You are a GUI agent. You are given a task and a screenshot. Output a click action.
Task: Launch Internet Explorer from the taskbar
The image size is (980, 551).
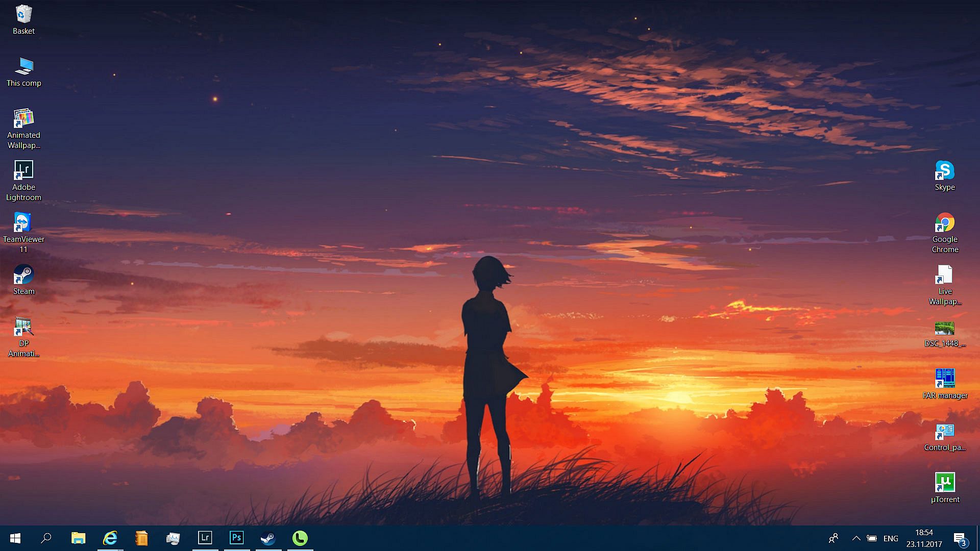pos(110,538)
